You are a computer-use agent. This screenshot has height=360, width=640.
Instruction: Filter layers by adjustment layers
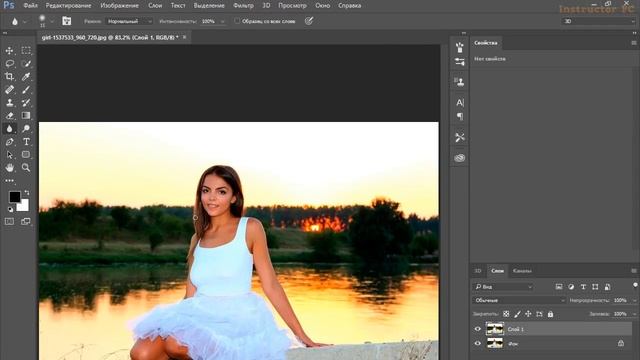[571, 287]
